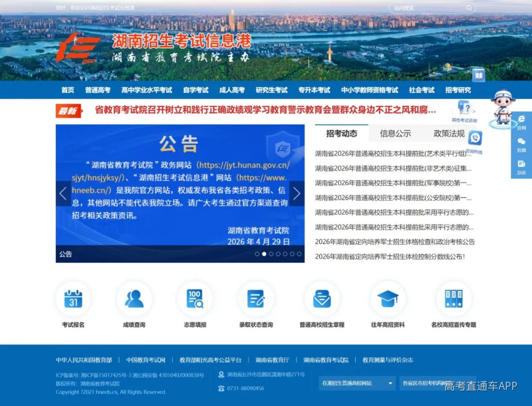Open the 教育测量与评价杂志 footer link
Image resolution: width=532 pixels, height=406 pixels.
(x=388, y=360)
